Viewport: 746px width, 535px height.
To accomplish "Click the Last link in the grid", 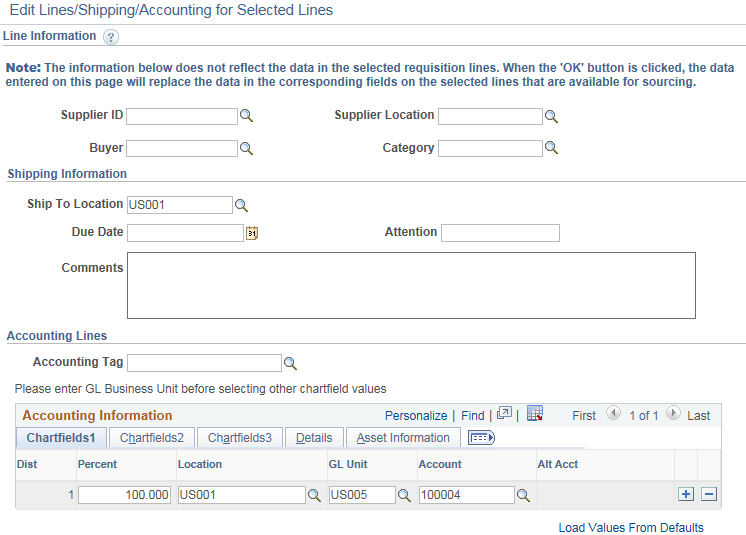I will tap(698, 416).
